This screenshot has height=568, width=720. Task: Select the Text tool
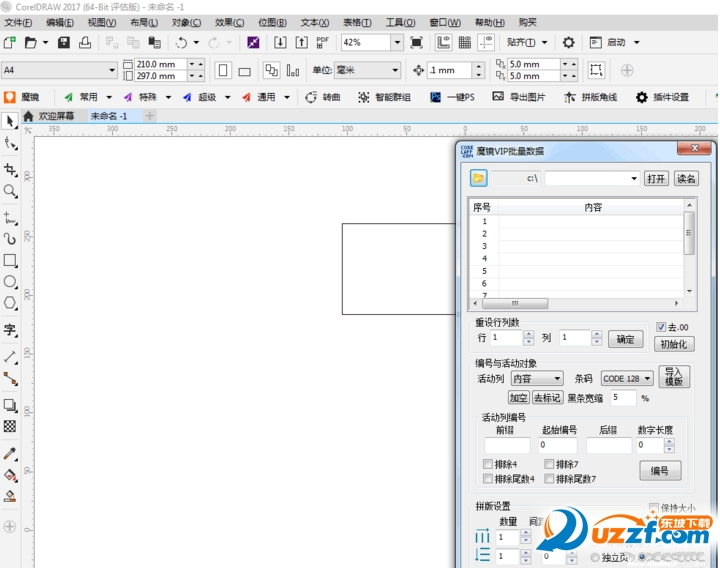click(10, 330)
